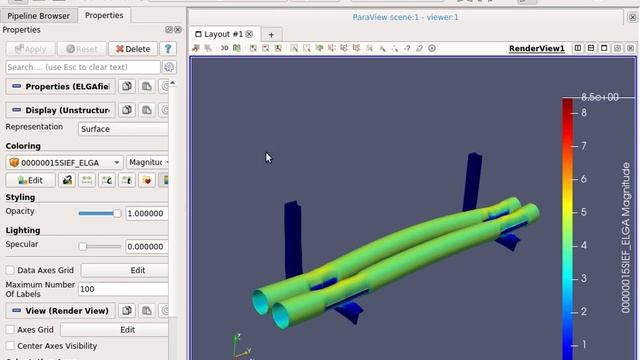Select the Select Block tool
This screenshot has height=360, width=640.
(369, 48)
